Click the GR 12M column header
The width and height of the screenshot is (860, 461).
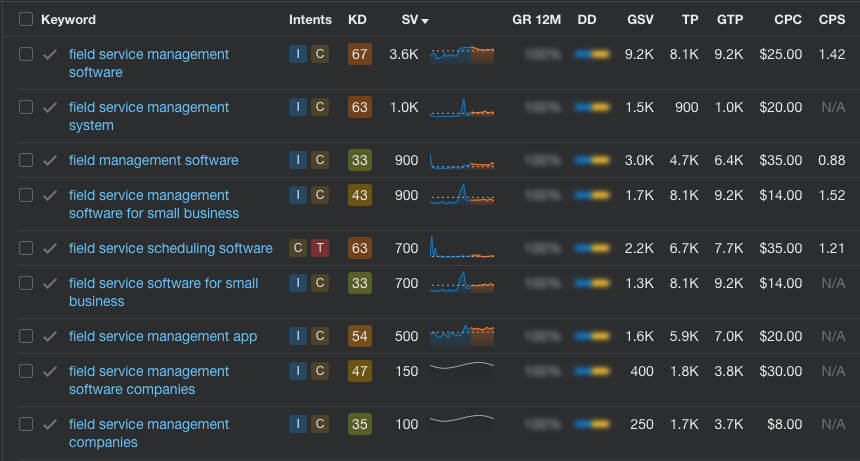[536, 19]
